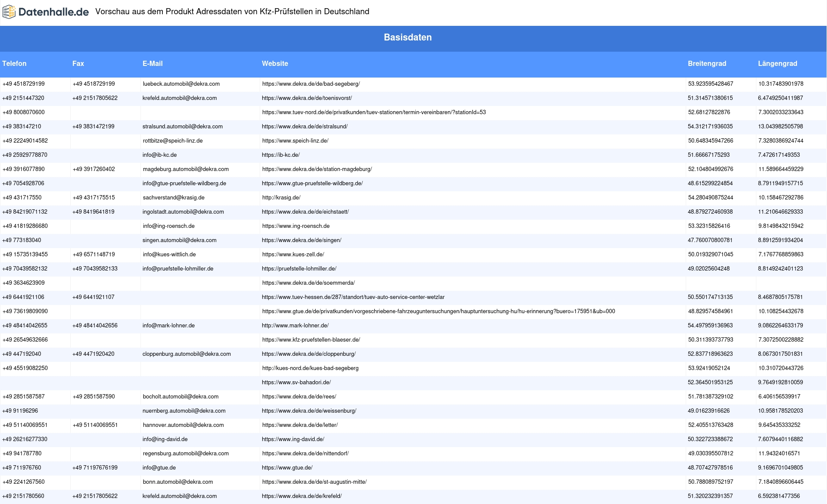Click email bocholt.automobil@dekra.com
Screen dimensions: 827x504
coord(181,397)
